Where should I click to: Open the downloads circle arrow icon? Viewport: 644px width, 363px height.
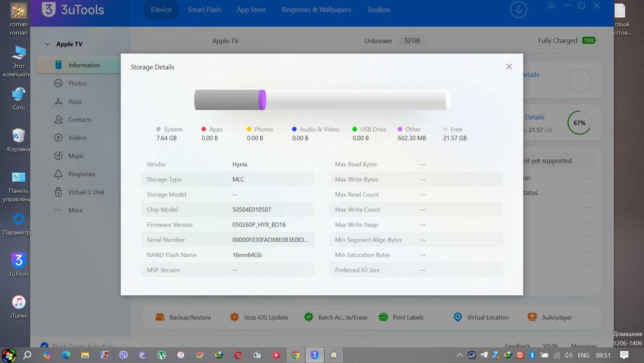click(518, 10)
